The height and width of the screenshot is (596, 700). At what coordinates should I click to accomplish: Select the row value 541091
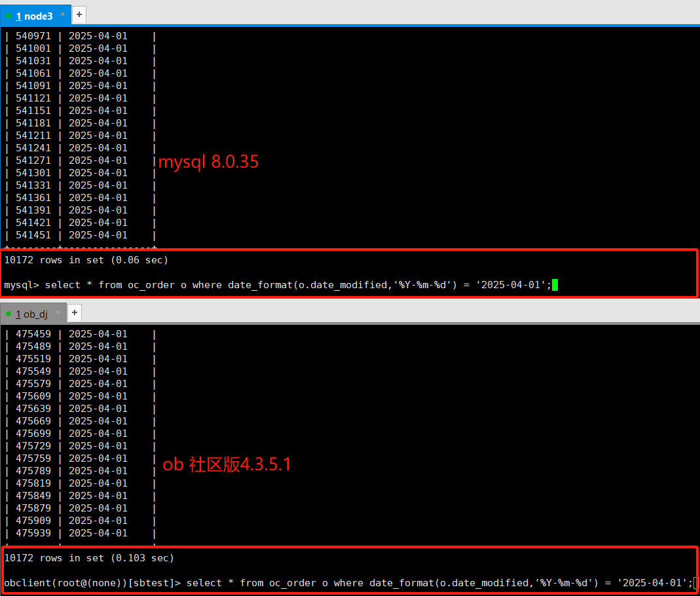tap(33, 86)
